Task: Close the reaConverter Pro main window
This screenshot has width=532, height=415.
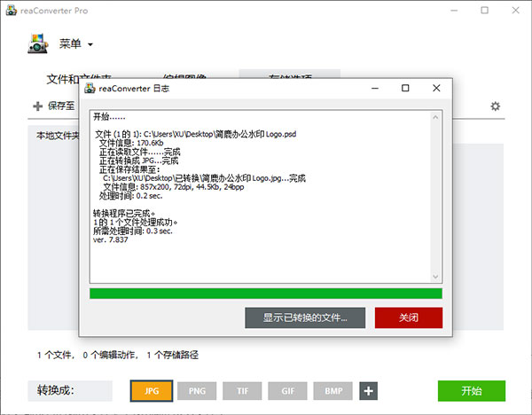Action: click(516, 11)
